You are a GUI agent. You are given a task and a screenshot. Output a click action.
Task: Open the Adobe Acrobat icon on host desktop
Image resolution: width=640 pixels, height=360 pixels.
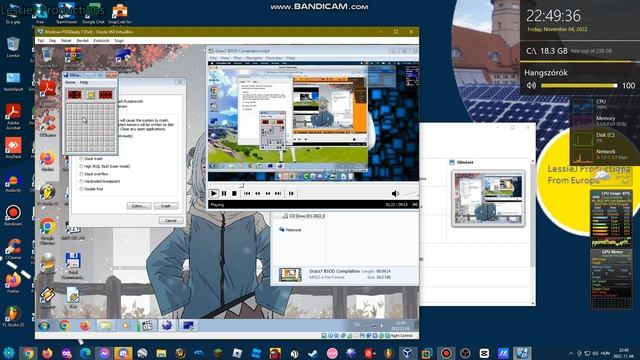point(13,116)
